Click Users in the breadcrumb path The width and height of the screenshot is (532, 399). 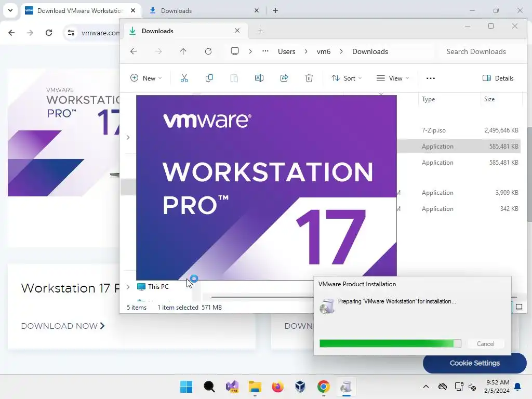pyautogui.click(x=287, y=51)
